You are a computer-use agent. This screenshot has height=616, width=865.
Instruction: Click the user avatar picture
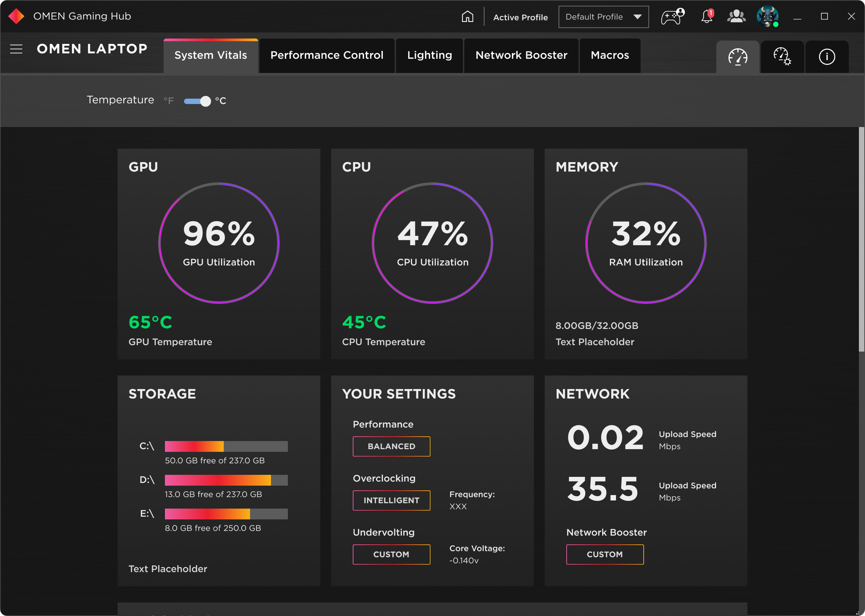[767, 17]
